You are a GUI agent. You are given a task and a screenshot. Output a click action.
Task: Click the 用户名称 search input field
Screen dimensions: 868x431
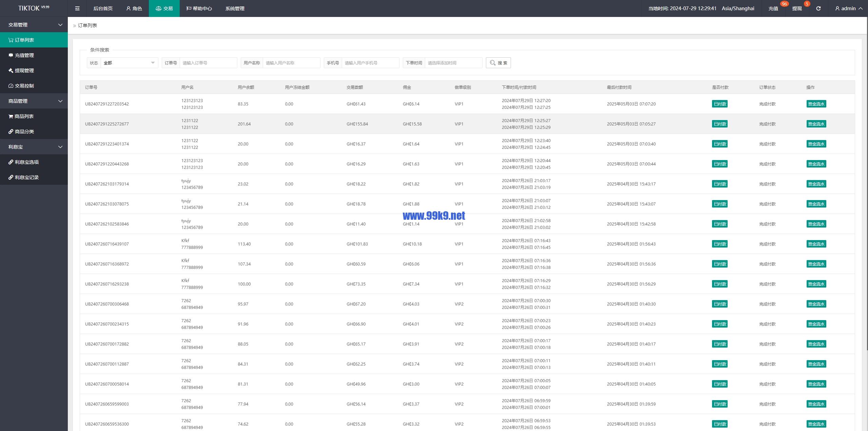click(291, 63)
